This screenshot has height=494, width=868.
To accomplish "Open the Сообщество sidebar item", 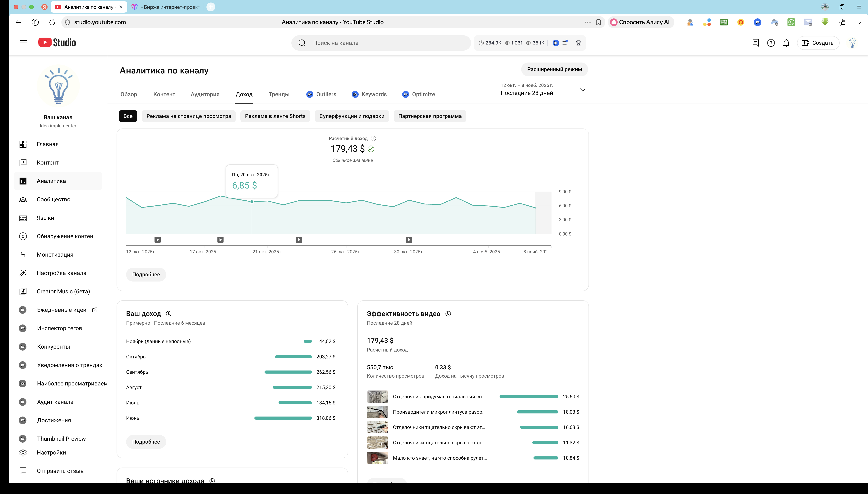I will click(53, 199).
